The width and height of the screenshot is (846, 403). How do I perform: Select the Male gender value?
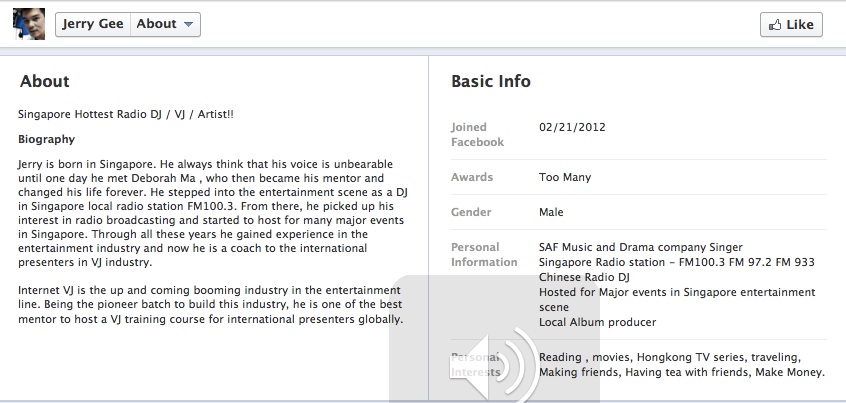551,213
